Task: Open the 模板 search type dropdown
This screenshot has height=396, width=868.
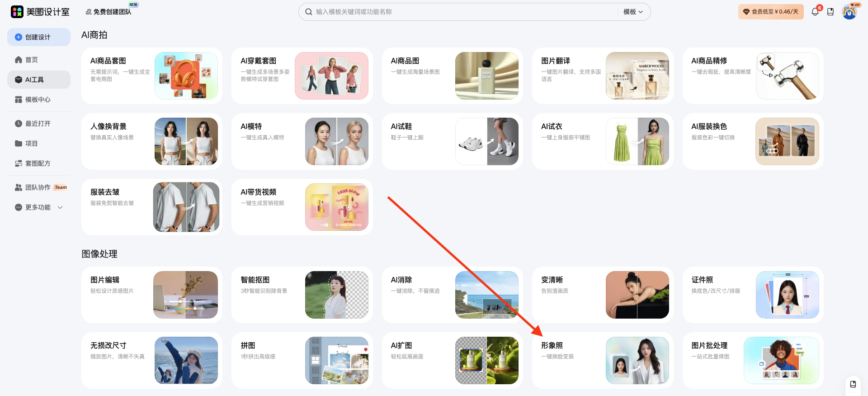Action: pyautogui.click(x=633, y=12)
